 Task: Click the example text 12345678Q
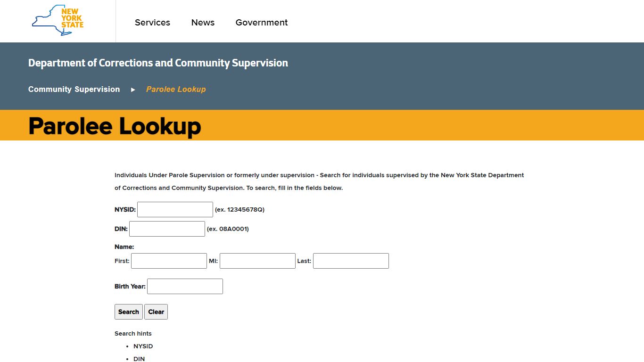(239, 209)
